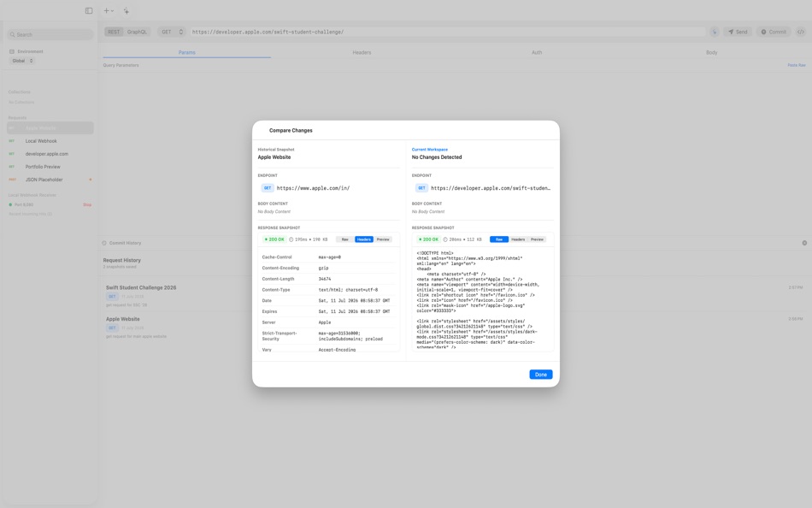812x508 pixels.
Task: Click the historical snapshot 200 OK badge
Action: coord(274,239)
